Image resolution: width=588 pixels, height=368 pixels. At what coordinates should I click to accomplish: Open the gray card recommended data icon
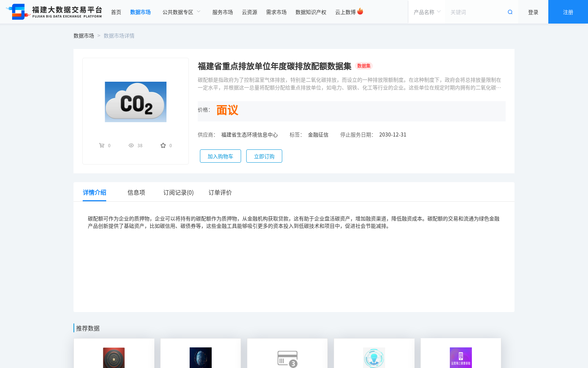tap(287, 359)
